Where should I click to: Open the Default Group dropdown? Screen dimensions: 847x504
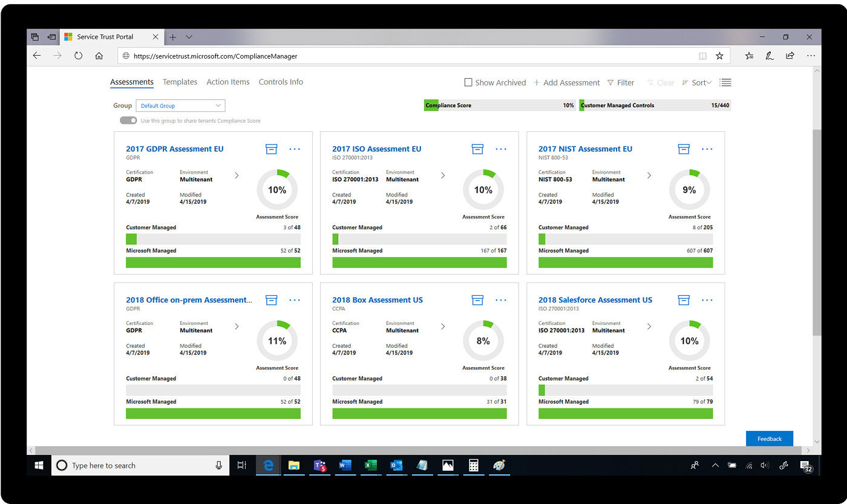coord(180,105)
